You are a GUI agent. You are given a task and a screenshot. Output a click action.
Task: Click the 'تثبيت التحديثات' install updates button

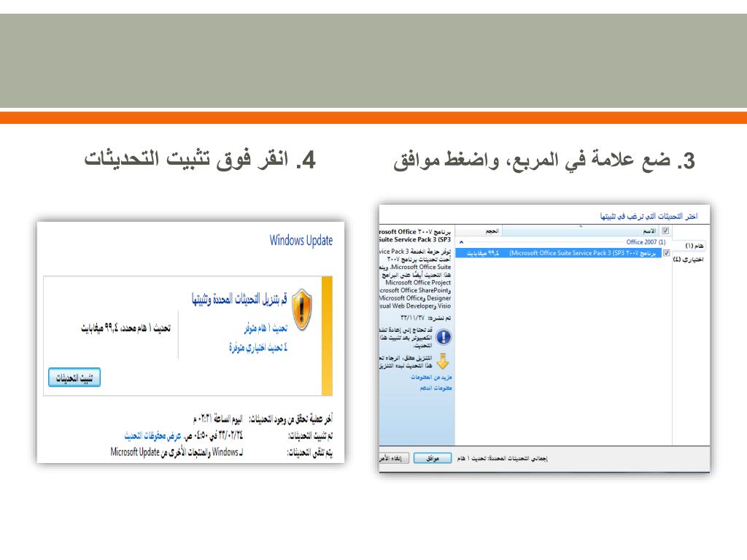pos(74,378)
